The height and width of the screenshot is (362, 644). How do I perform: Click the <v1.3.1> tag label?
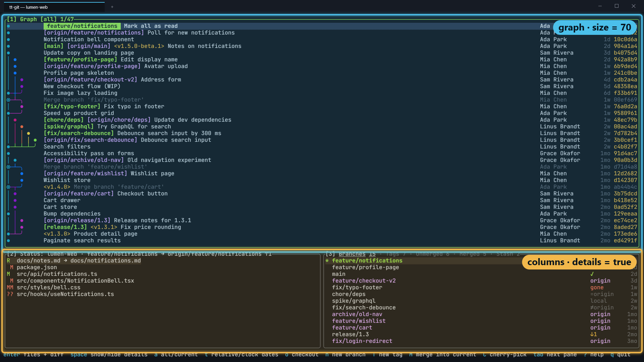click(x=104, y=227)
